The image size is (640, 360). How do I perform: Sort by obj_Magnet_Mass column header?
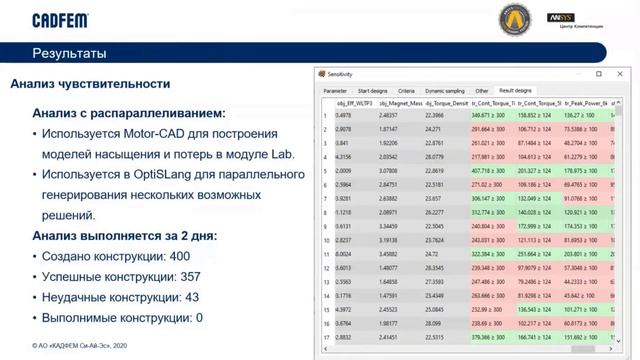coord(400,104)
